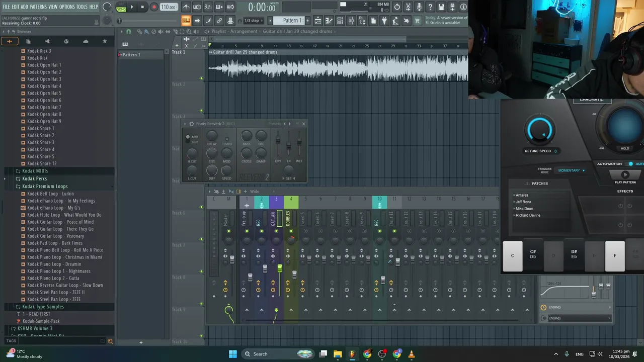644x362 pixels.
Task: Expand the Kodak Type Samples folder
Action: coord(43,307)
